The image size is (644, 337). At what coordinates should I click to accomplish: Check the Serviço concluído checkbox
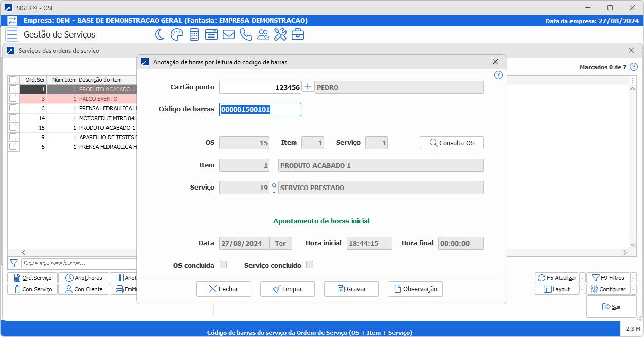point(310,265)
